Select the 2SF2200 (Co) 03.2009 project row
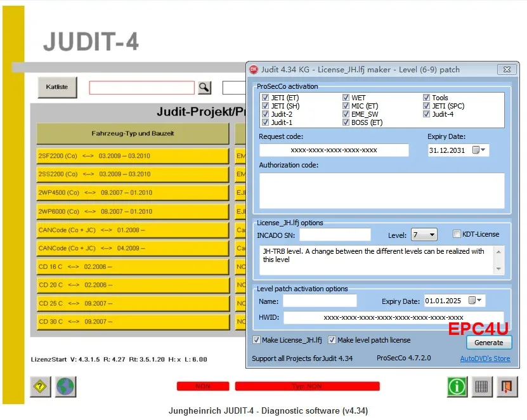This screenshot has width=527, height=420. click(x=133, y=156)
